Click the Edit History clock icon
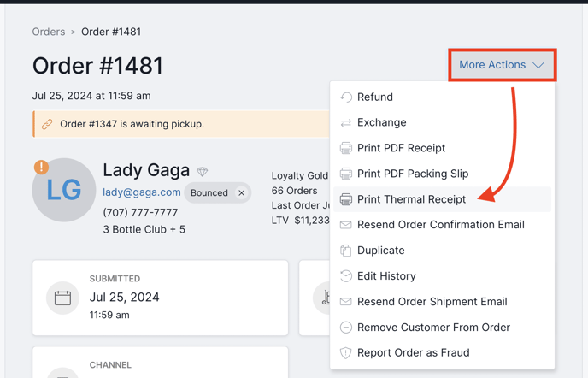 pyautogui.click(x=346, y=276)
